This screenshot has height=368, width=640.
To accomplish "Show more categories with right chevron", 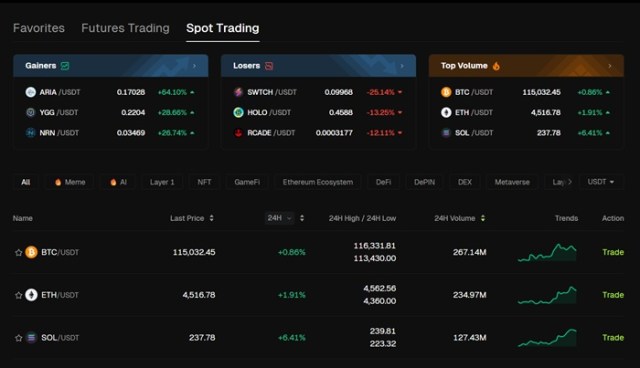I will click(x=570, y=182).
